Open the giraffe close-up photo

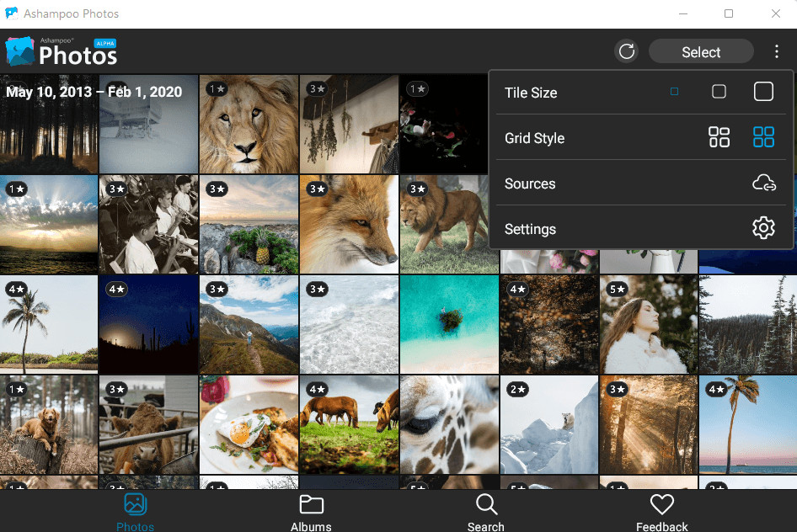[x=449, y=424]
